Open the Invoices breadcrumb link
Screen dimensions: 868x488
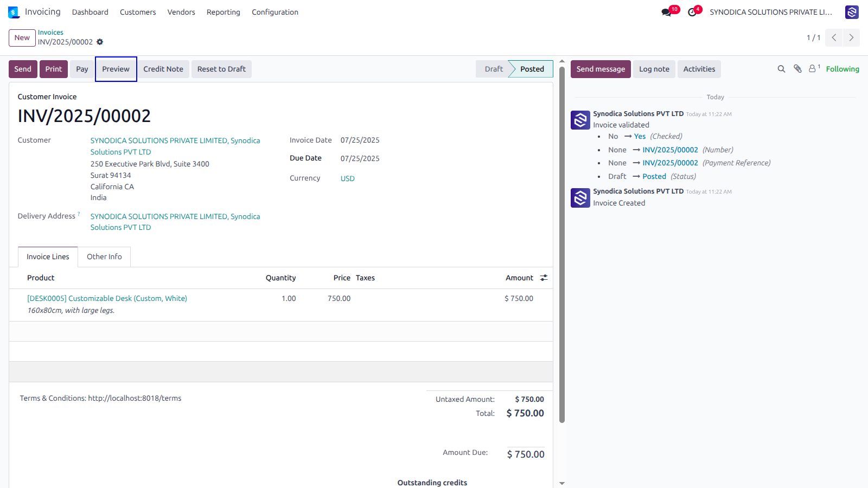(50, 33)
